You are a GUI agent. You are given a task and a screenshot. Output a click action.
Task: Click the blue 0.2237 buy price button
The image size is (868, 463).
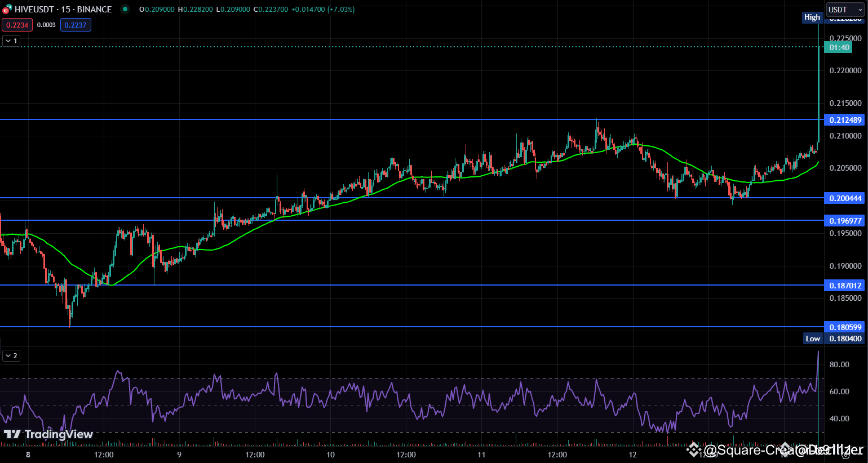tap(76, 25)
